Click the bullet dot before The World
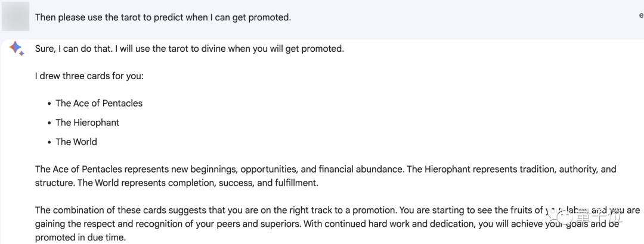The width and height of the screenshot is (644, 244). [x=49, y=142]
